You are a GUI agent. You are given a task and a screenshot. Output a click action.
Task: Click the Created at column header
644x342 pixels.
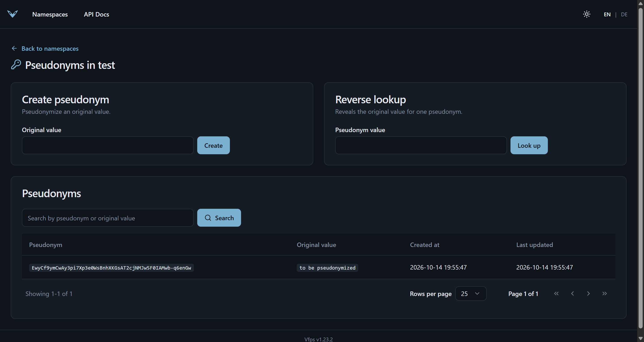[424, 245]
